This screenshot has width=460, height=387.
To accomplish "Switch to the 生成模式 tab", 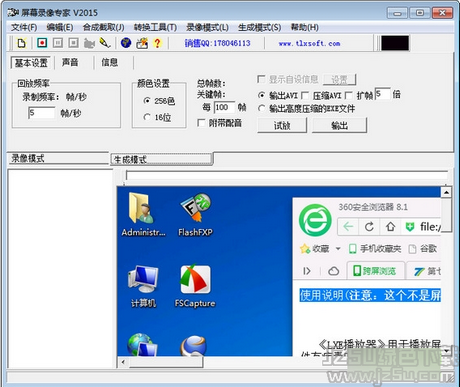I will tap(162, 159).
